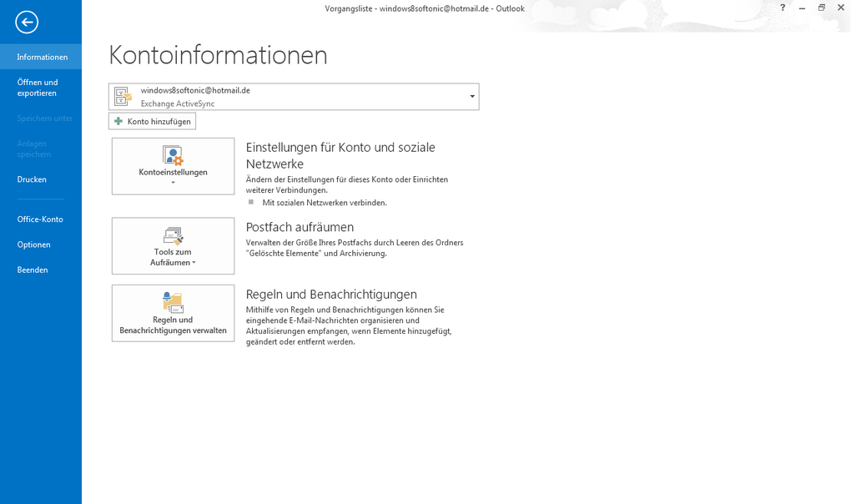
Task: Click the Regeln und Benachrichtigungen verwalten label
Action: (x=174, y=325)
